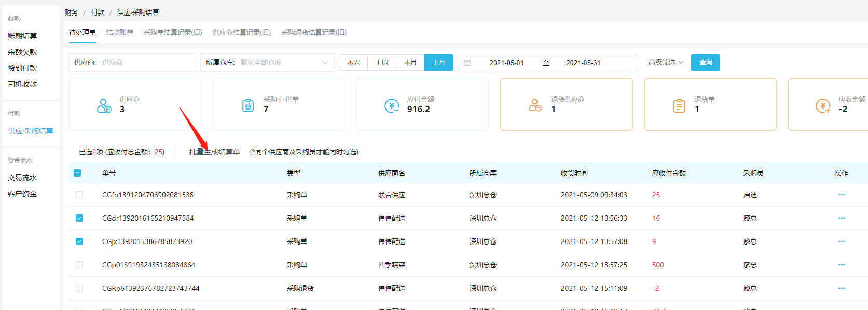
Task: Click the 采购·直供单 basket icon
Action: point(248,105)
